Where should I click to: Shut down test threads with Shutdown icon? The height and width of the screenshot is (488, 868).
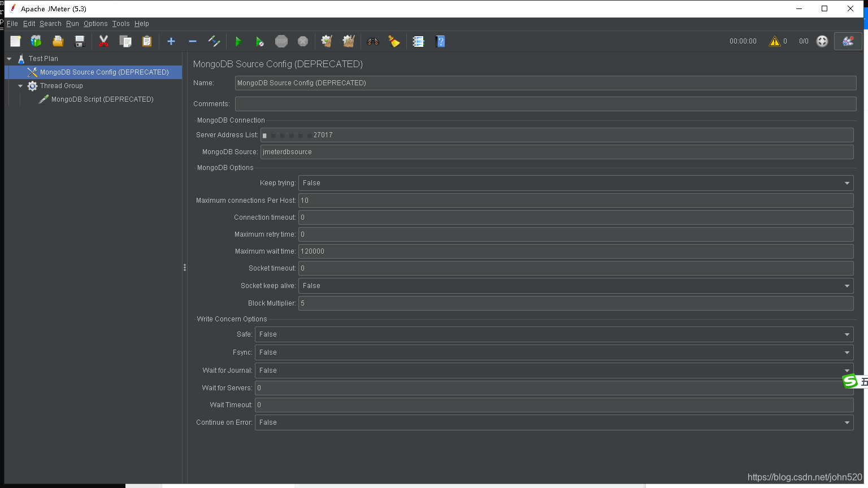(x=303, y=41)
